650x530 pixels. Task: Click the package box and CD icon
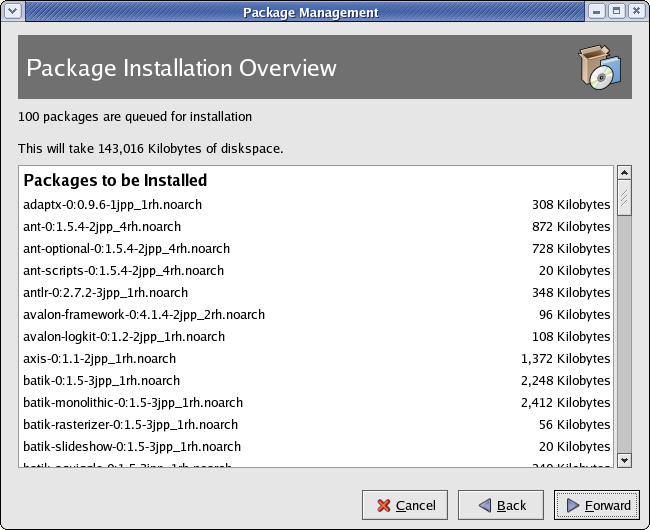(600, 68)
